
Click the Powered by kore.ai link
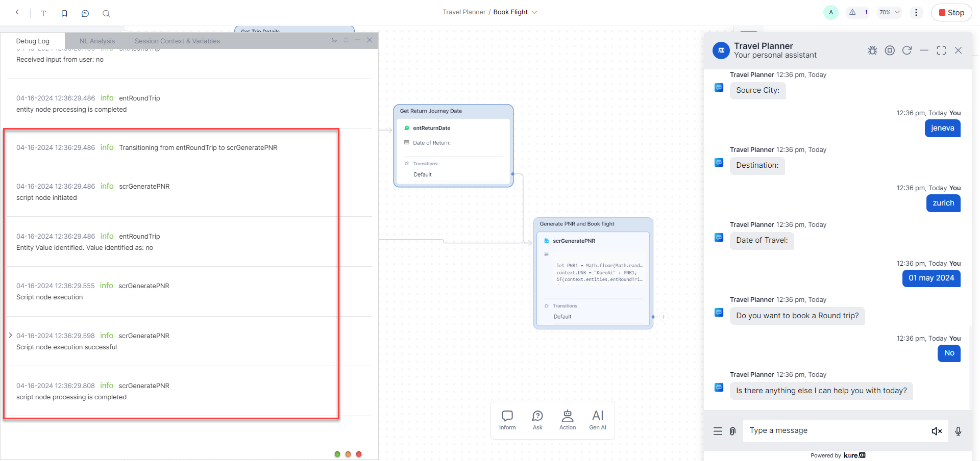click(x=838, y=455)
